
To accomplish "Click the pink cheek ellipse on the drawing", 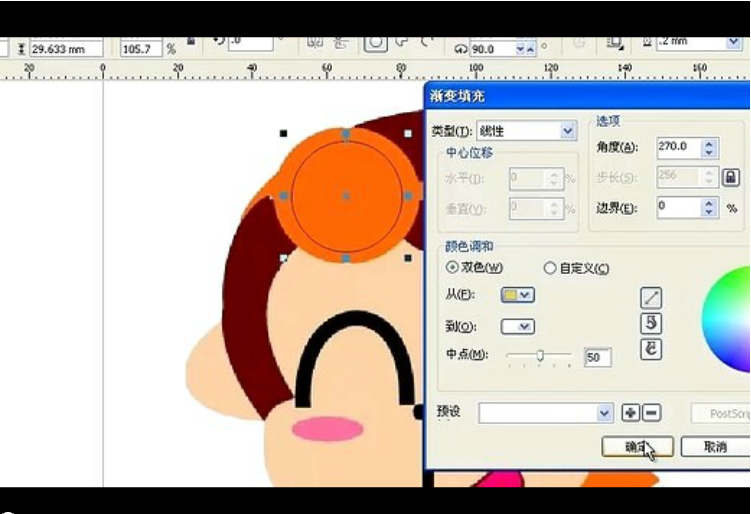I will coord(328,429).
